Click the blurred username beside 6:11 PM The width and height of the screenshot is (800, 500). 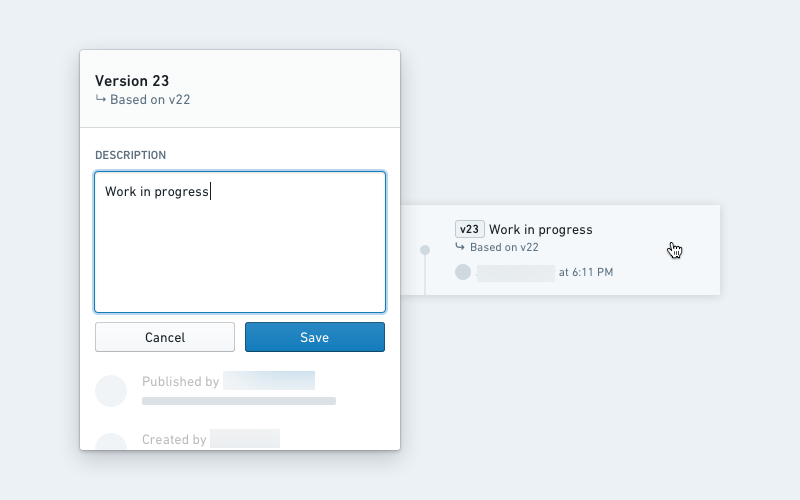(516, 273)
